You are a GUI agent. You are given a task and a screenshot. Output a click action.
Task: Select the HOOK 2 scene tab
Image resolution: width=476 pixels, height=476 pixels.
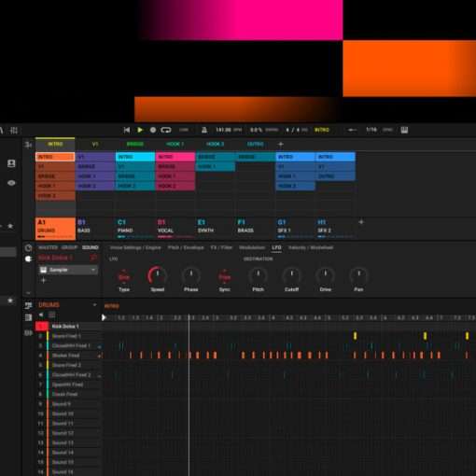coord(215,144)
